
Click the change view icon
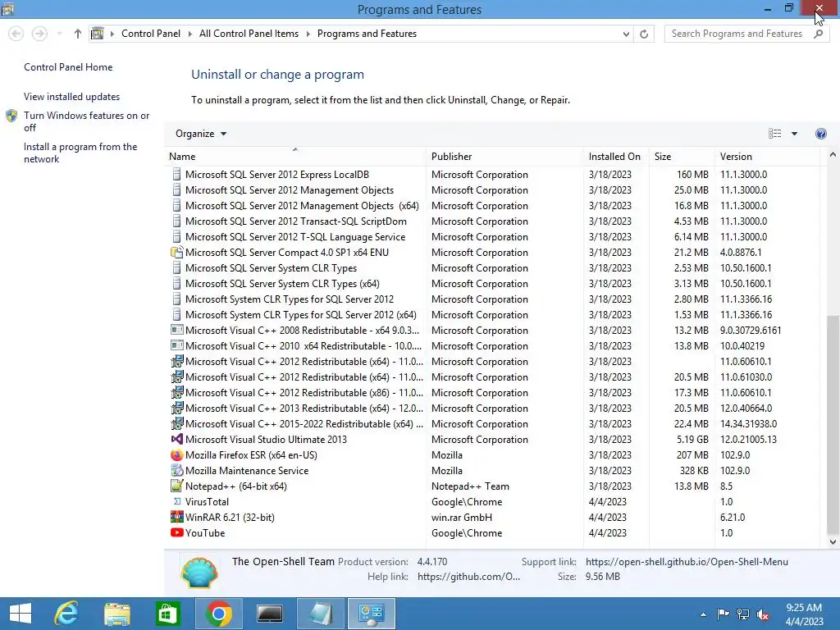coord(774,134)
